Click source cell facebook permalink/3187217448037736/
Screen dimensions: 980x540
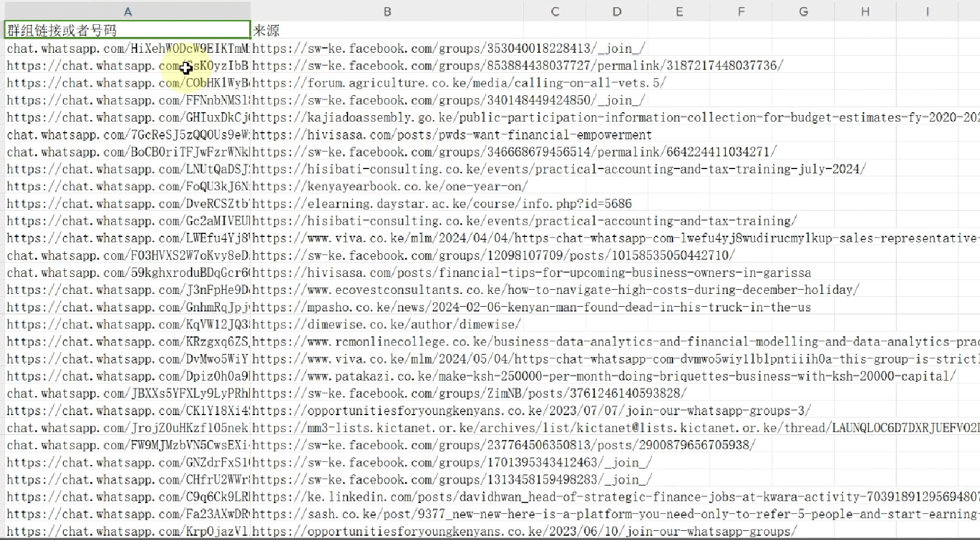coord(387,65)
